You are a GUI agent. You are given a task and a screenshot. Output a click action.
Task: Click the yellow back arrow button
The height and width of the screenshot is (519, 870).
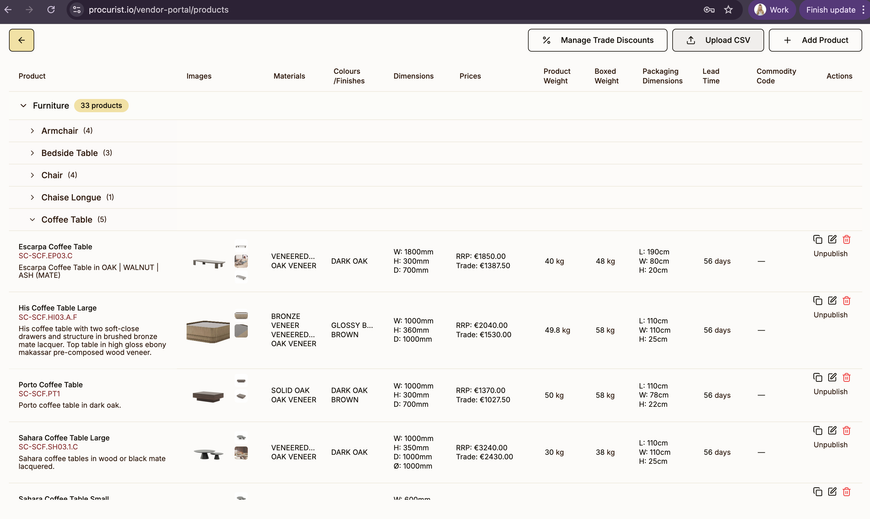[22, 40]
